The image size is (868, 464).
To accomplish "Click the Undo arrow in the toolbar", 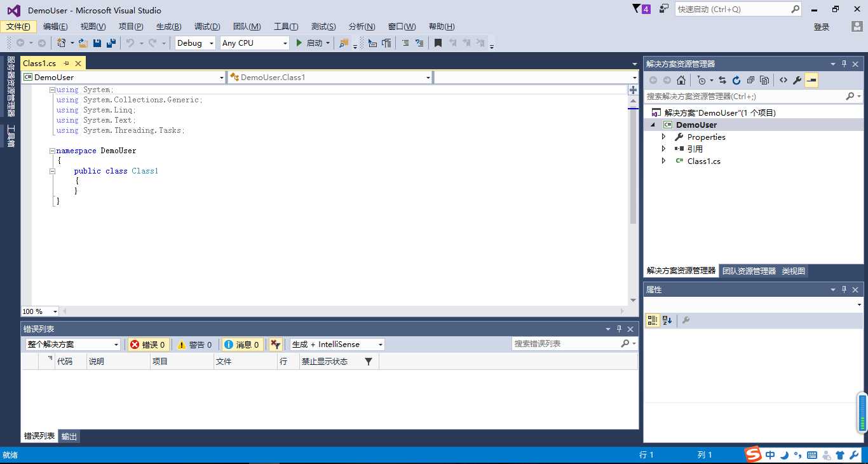I will [x=130, y=43].
